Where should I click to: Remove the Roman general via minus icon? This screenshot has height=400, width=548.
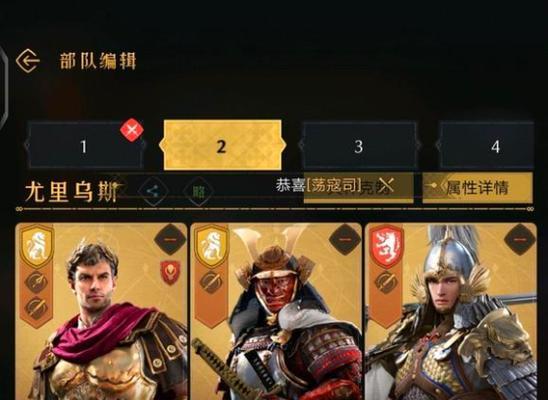[x=170, y=240]
